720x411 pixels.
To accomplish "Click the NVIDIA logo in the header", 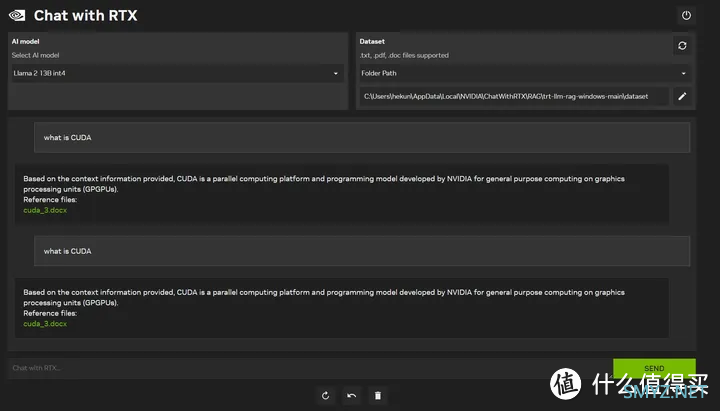I will (x=17, y=15).
